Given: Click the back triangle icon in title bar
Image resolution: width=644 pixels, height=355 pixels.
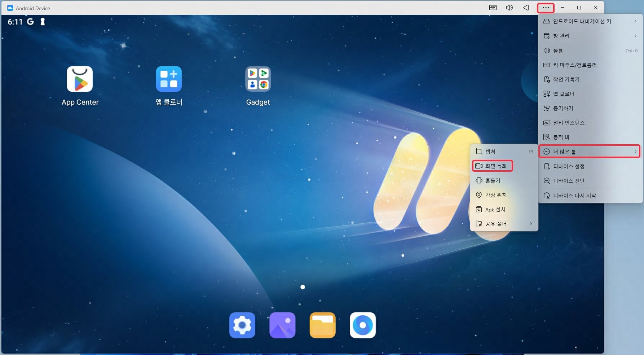Looking at the screenshot, I should [x=526, y=8].
